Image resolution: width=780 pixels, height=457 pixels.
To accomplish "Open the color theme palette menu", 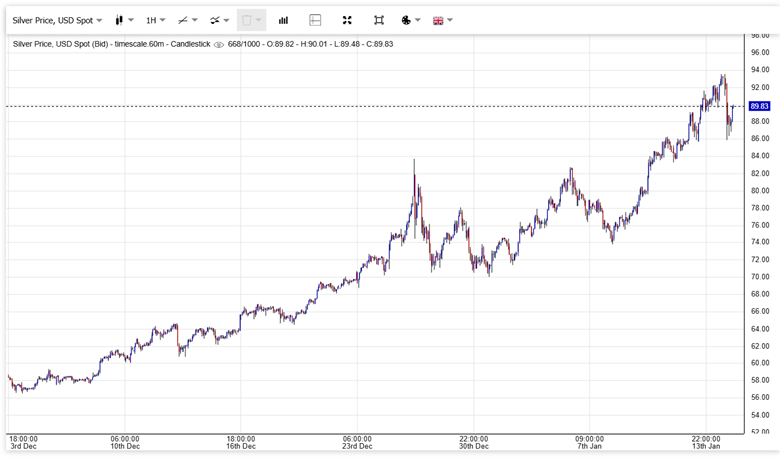I will [x=409, y=20].
